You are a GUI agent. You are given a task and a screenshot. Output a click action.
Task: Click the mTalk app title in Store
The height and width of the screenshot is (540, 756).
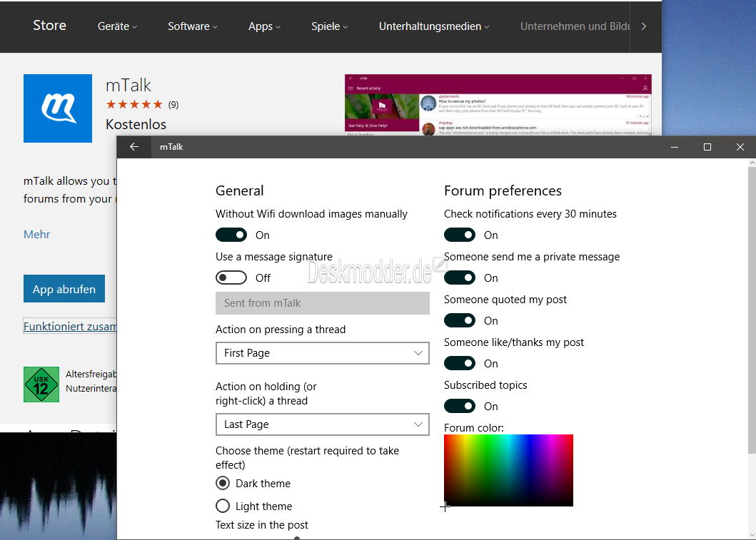pyautogui.click(x=128, y=86)
